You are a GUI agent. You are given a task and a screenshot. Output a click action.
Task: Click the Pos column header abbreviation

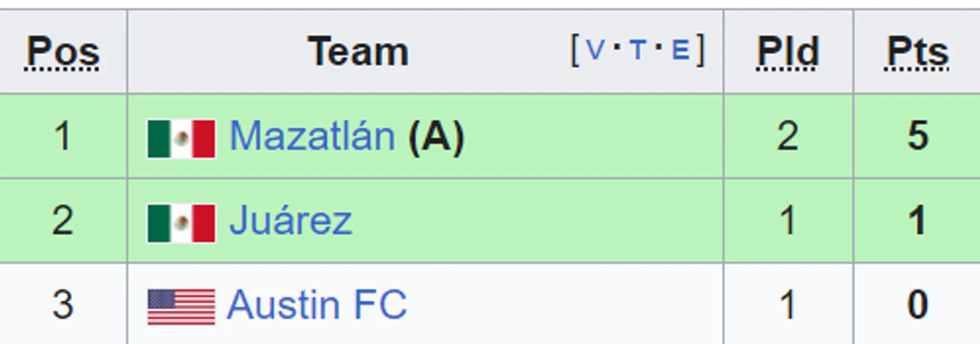[63, 52]
